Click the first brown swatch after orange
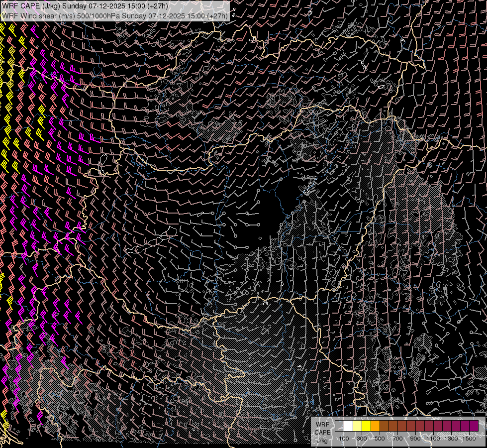487x448 pixels. 384,426
